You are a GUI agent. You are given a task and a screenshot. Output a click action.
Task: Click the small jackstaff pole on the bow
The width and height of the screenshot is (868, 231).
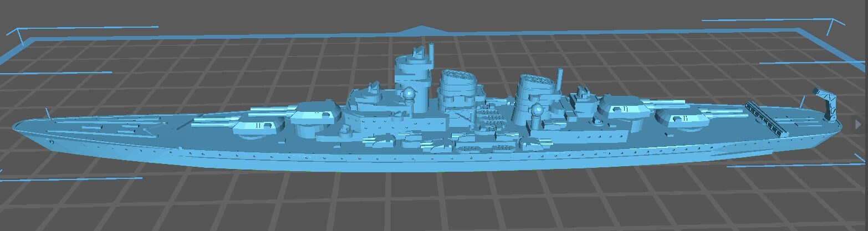(49, 115)
